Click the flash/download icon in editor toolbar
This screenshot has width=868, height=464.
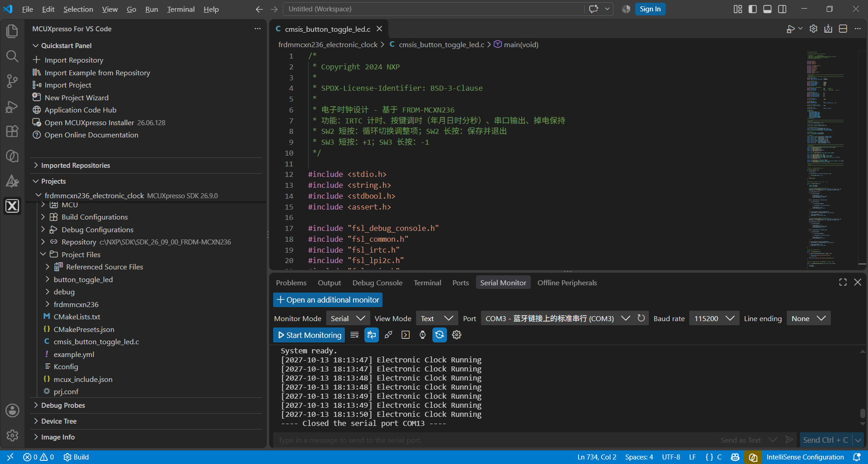tap(828, 29)
